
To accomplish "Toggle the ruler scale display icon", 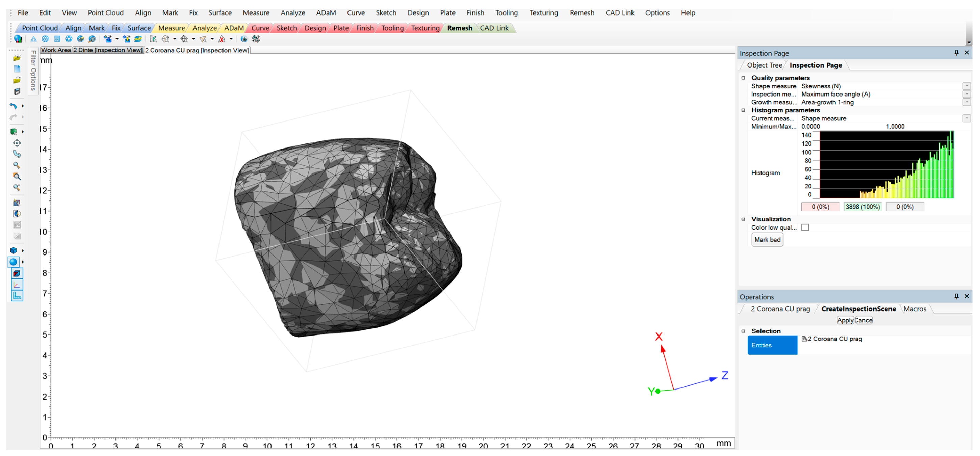I will pyautogui.click(x=17, y=296).
